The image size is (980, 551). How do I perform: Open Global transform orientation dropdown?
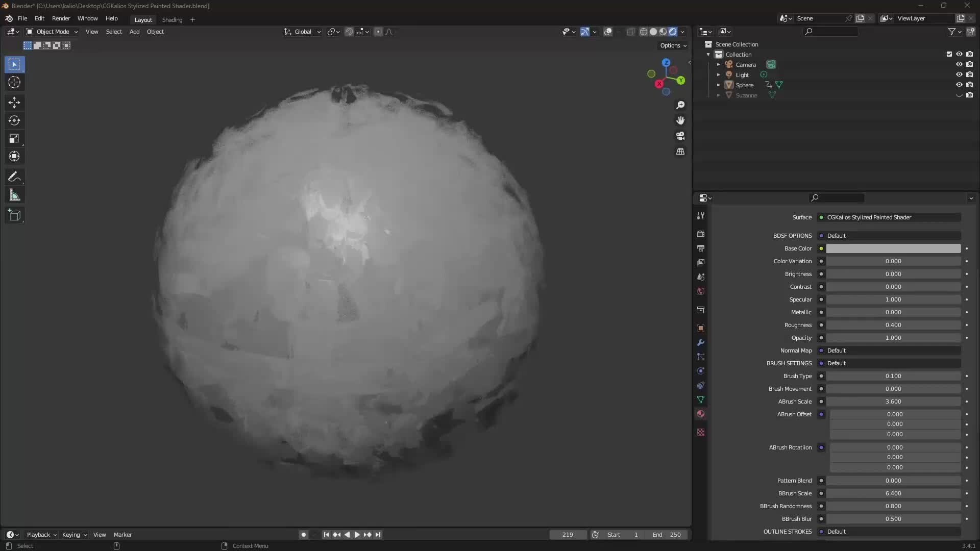point(303,32)
